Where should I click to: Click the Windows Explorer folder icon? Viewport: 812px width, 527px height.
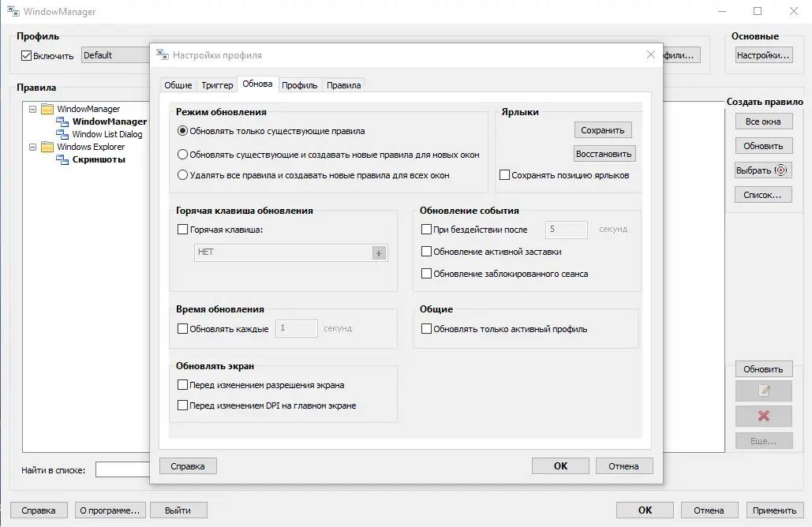[x=47, y=147]
